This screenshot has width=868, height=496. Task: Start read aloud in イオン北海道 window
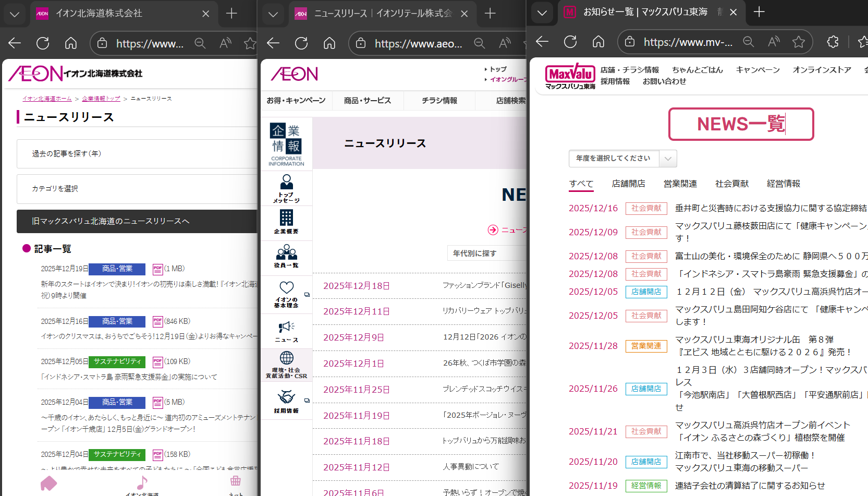pyautogui.click(x=225, y=43)
